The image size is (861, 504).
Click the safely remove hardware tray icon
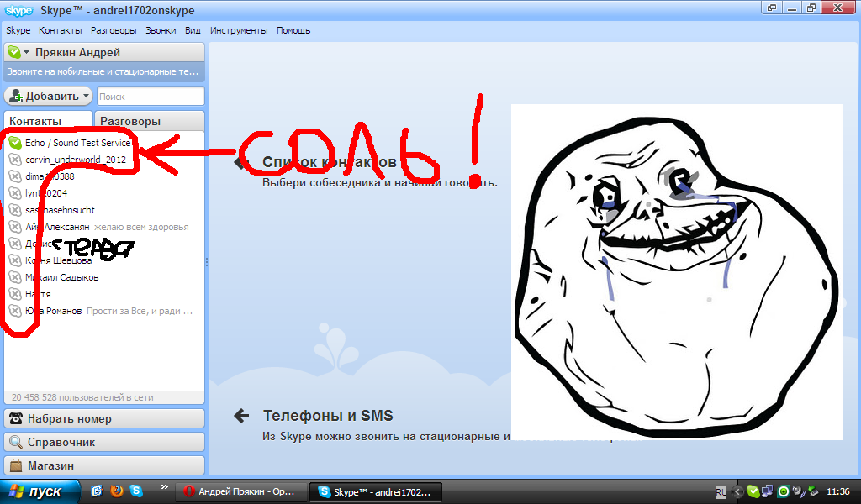tap(813, 492)
